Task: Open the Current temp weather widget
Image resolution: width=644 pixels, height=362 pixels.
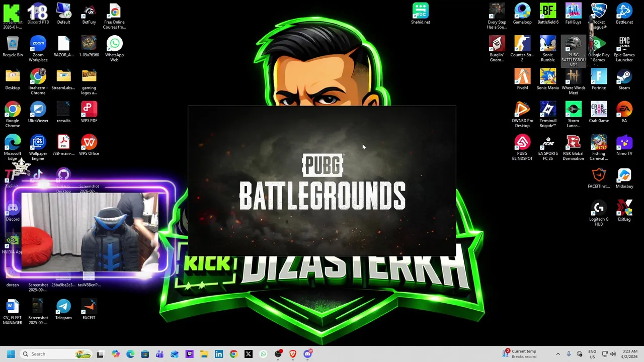Action: click(x=520, y=354)
